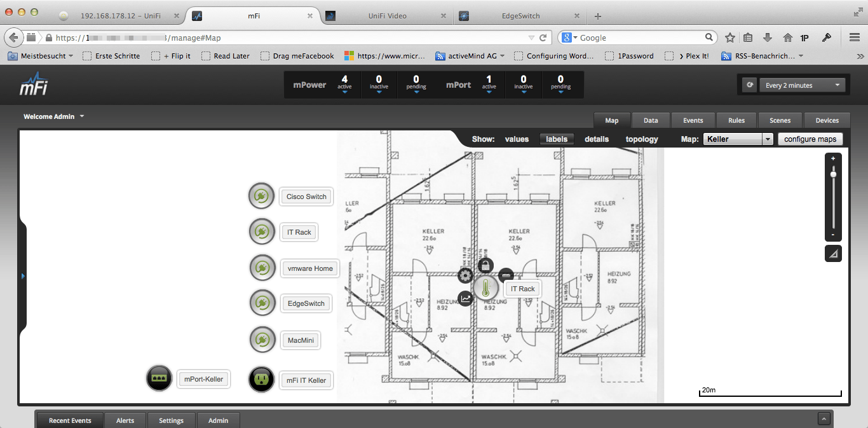
Task: Click the MacMini outlet icon
Action: [261, 340]
